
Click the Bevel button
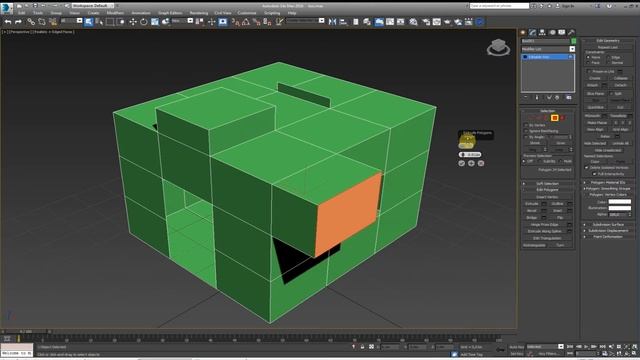[531, 211]
